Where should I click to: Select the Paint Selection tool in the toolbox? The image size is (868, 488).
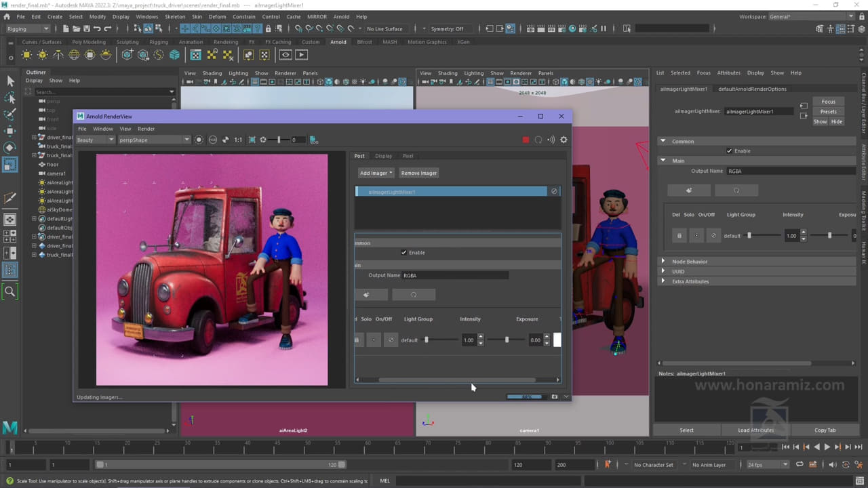click(10, 114)
